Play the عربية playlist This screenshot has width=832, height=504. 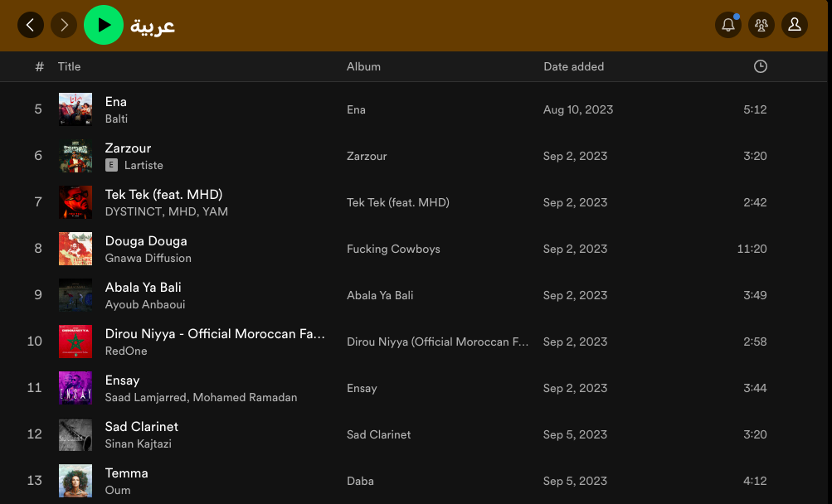[104, 25]
